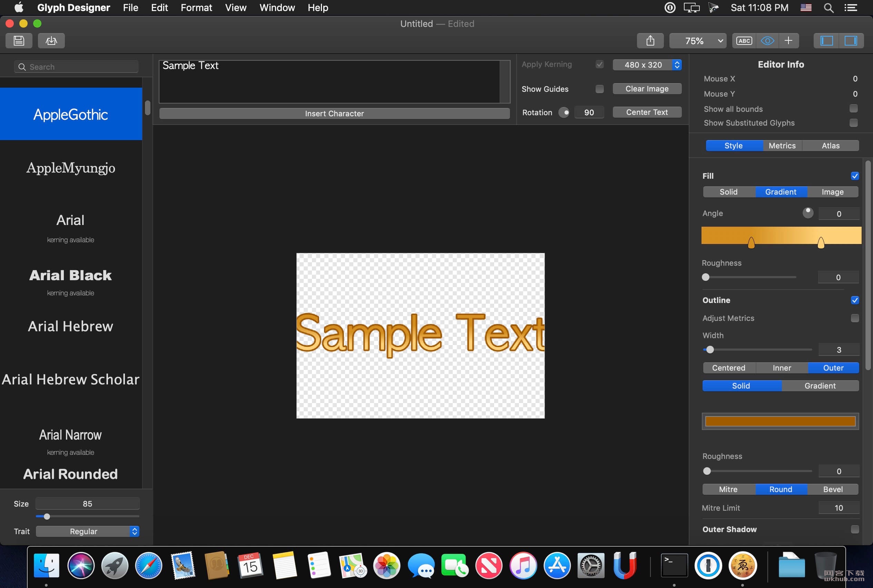
Task: Toggle the eye preview icon
Action: tap(767, 40)
